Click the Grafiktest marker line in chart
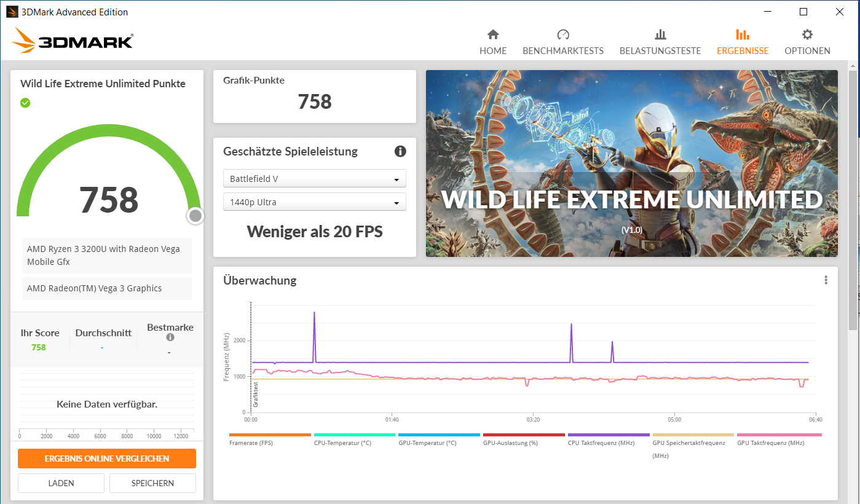Viewport: 860px width, 504px height. (251, 356)
